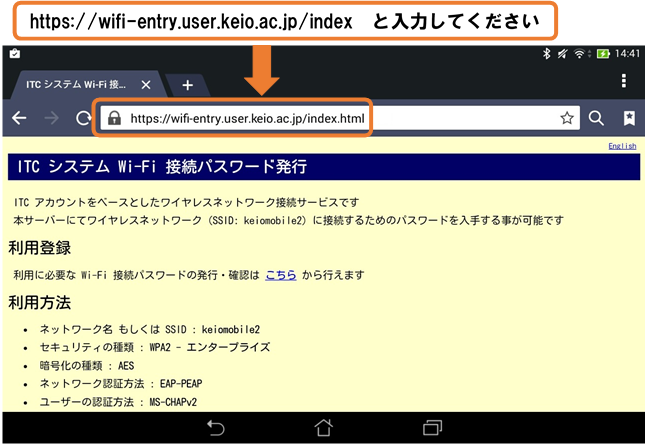Tap the magnifier search icon
This screenshot has width=645, height=444.
[x=596, y=118]
